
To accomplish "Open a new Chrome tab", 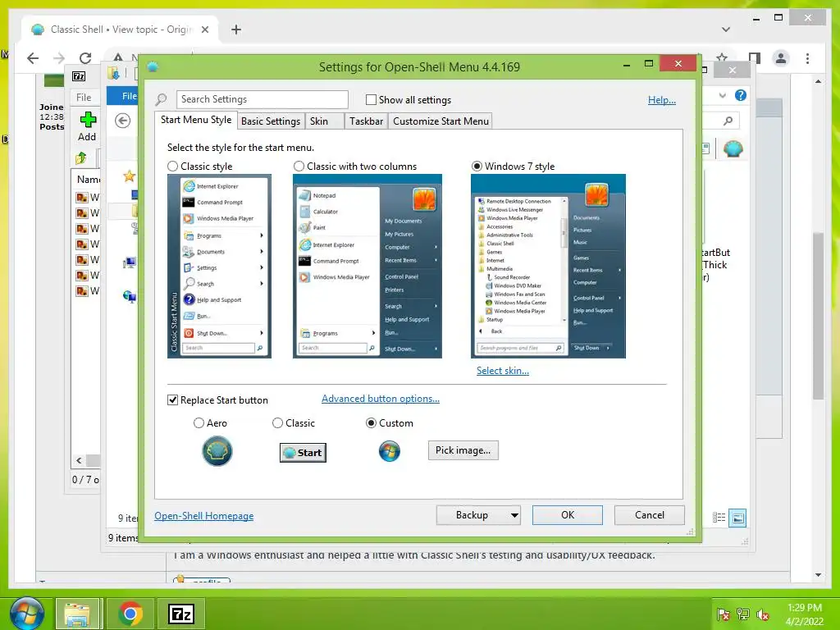I will [235, 30].
